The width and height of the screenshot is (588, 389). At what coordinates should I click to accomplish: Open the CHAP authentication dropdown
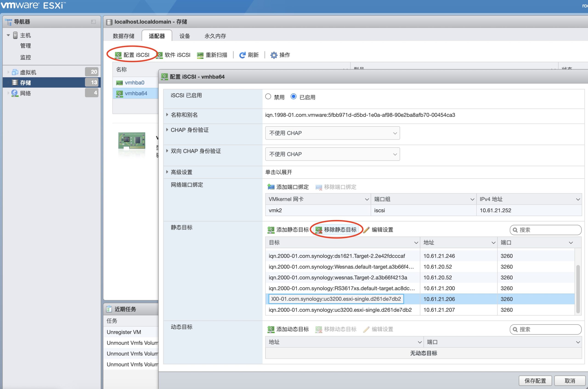[333, 133]
